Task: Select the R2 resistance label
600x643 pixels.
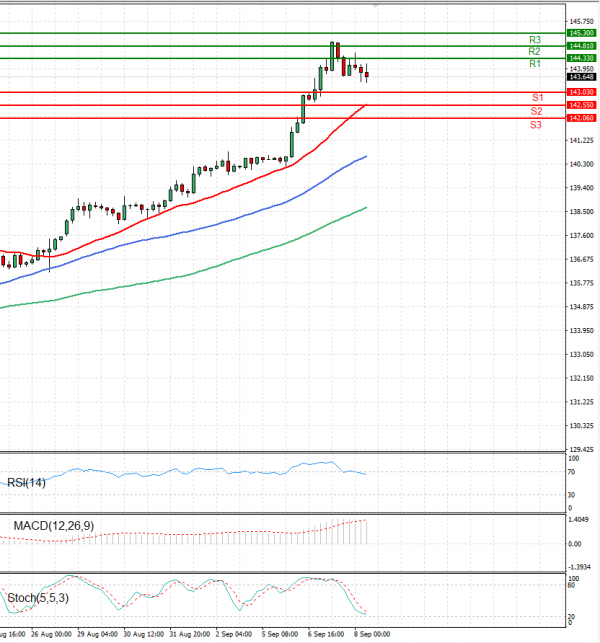Action: point(534,52)
